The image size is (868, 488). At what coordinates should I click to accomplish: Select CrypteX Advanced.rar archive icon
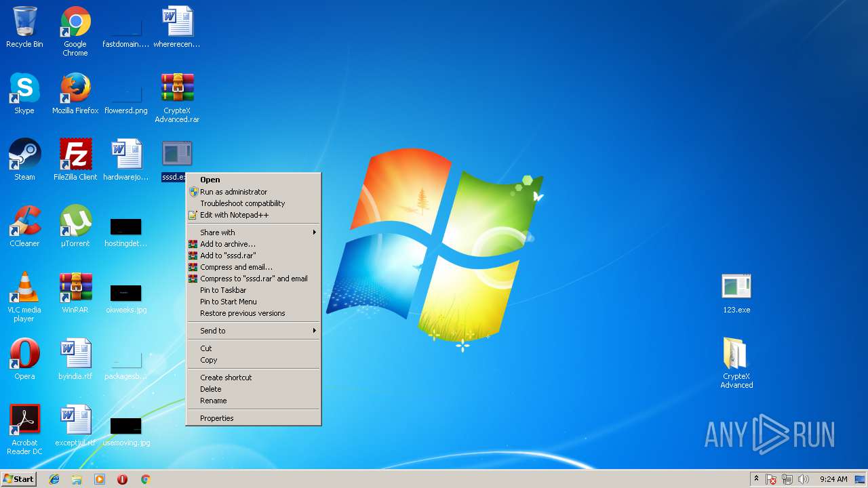click(x=177, y=88)
